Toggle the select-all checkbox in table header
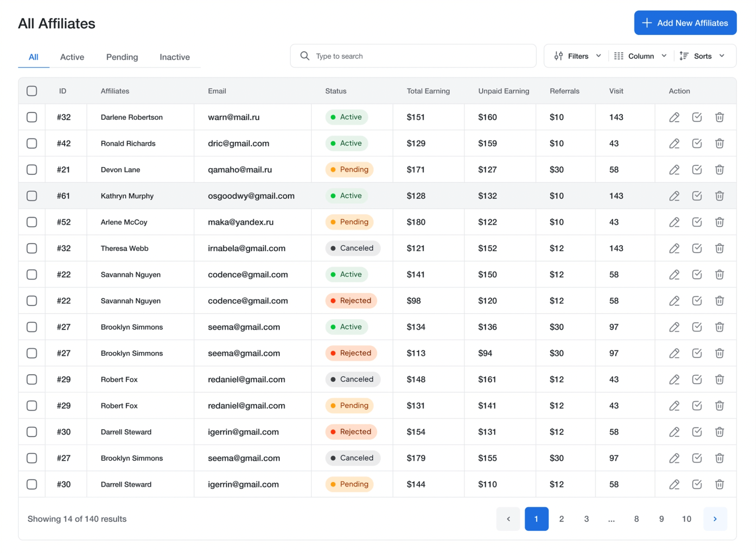 pyautogui.click(x=32, y=91)
